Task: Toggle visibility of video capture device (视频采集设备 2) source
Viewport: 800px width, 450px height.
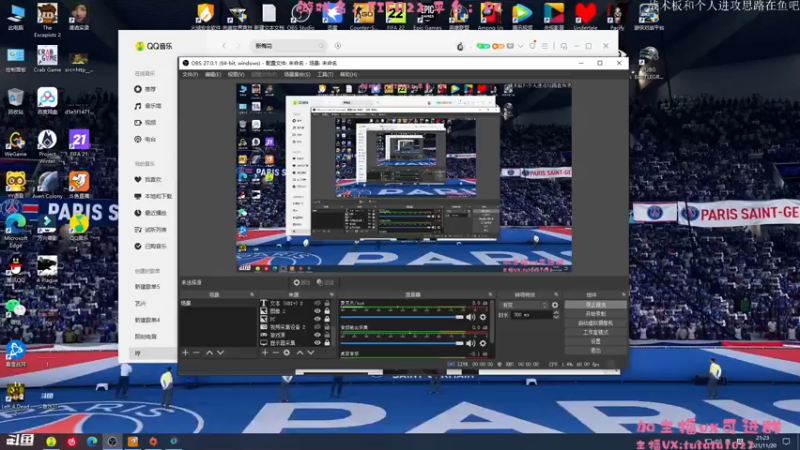Action: pyautogui.click(x=317, y=327)
